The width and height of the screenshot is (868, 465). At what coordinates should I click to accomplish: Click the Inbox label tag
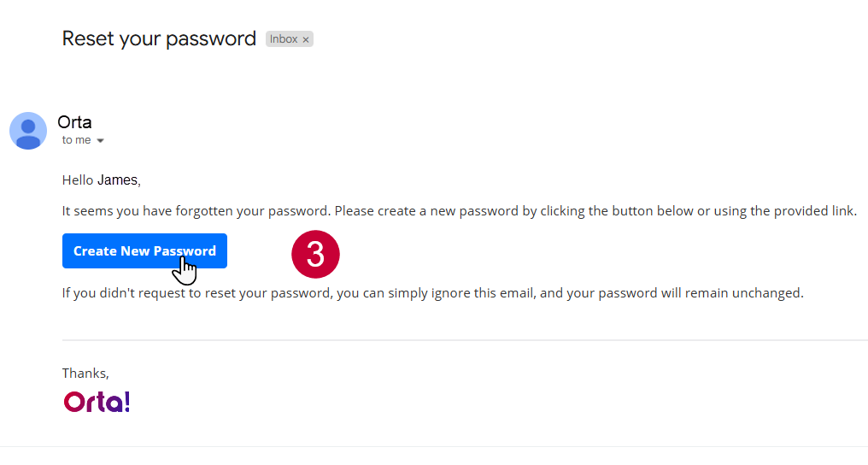pyautogui.click(x=284, y=38)
